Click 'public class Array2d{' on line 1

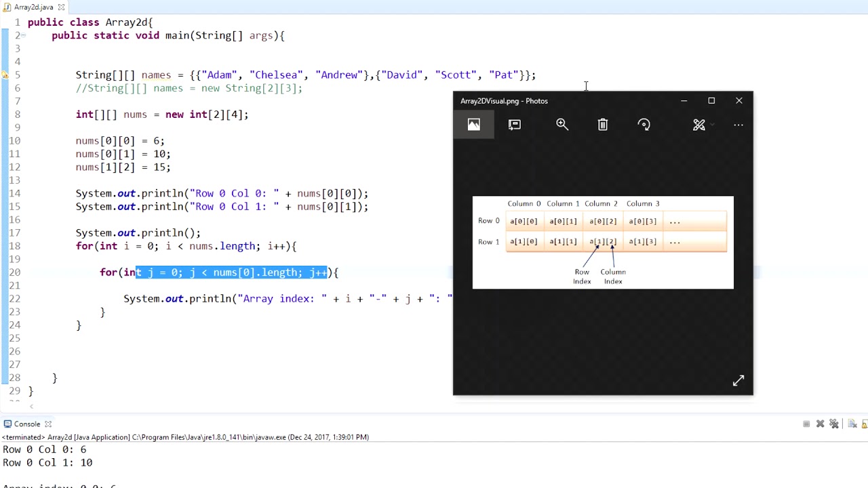tap(90, 22)
